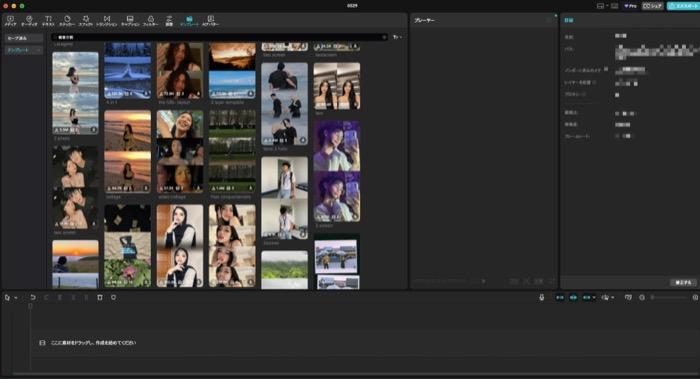Open the filter dropdown beside search bar

click(x=397, y=37)
